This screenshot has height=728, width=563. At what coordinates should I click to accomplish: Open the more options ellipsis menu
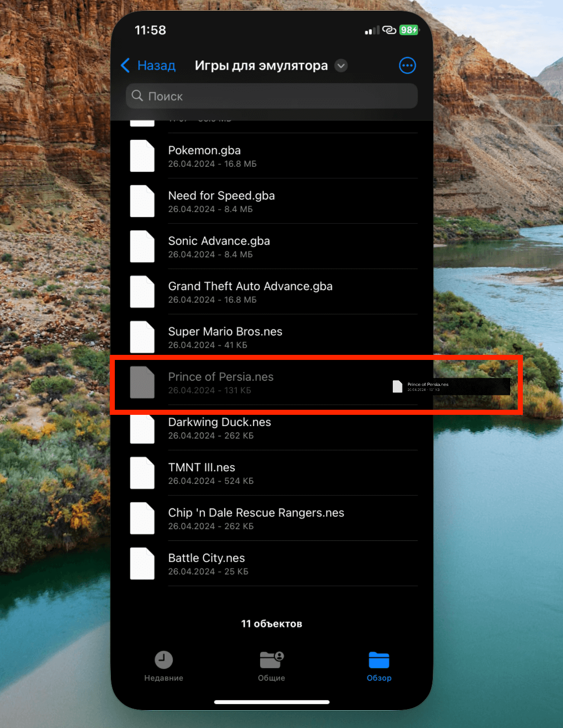pos(407,66)
